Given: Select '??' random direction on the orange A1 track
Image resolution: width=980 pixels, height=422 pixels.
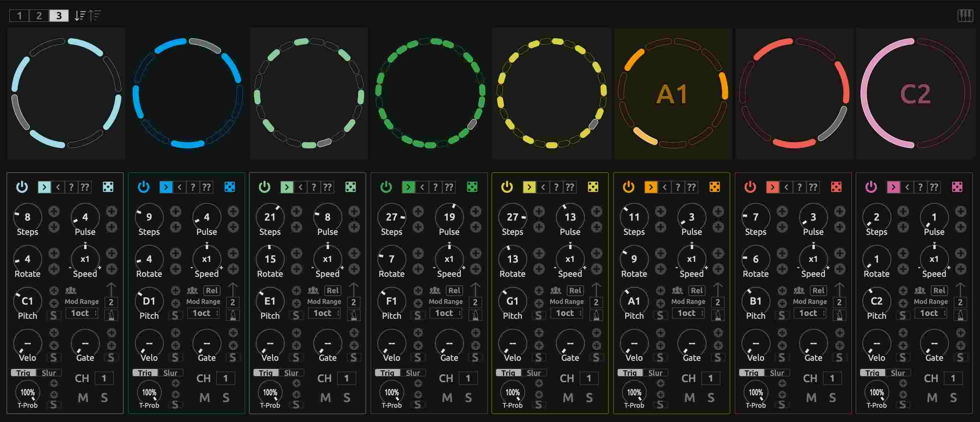Looking at the screenshot, I should point(691,187).
